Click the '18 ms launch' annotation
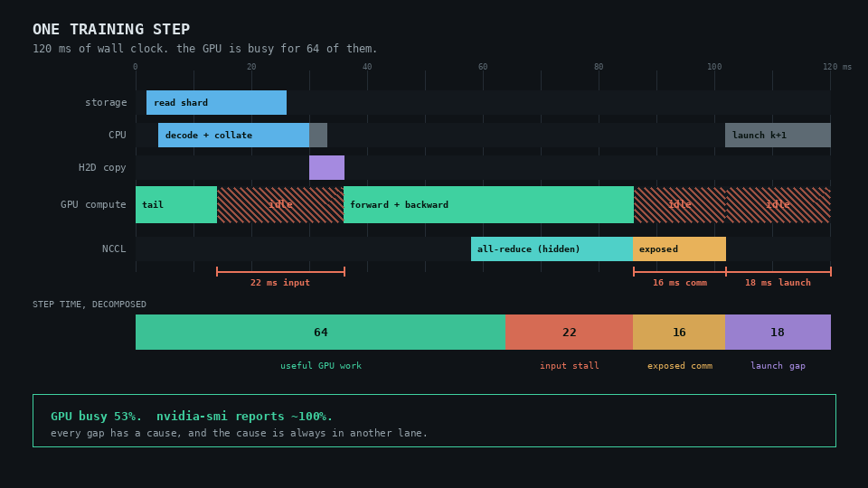This screenshot has width=868, height=488. (x=778, y=283)
